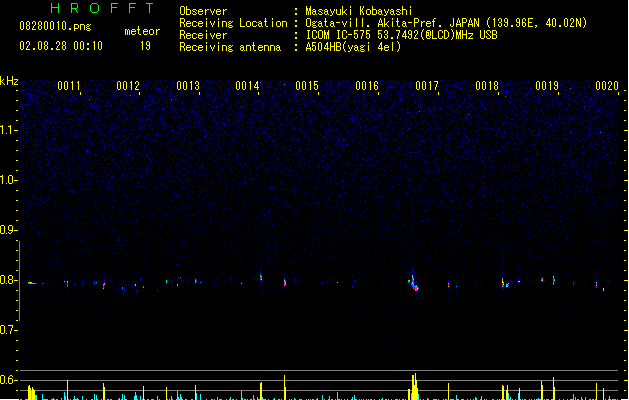Click the meteor label

142,31
